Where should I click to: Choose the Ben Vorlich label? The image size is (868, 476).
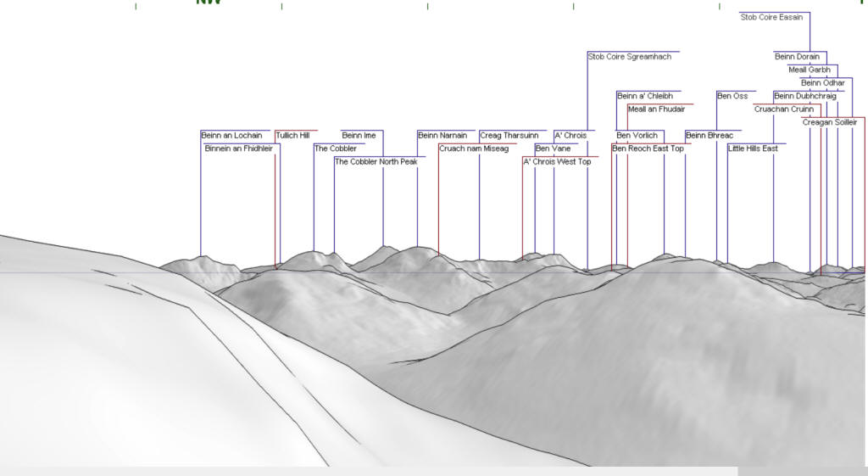pyautogui.click(x=637, y=136)
